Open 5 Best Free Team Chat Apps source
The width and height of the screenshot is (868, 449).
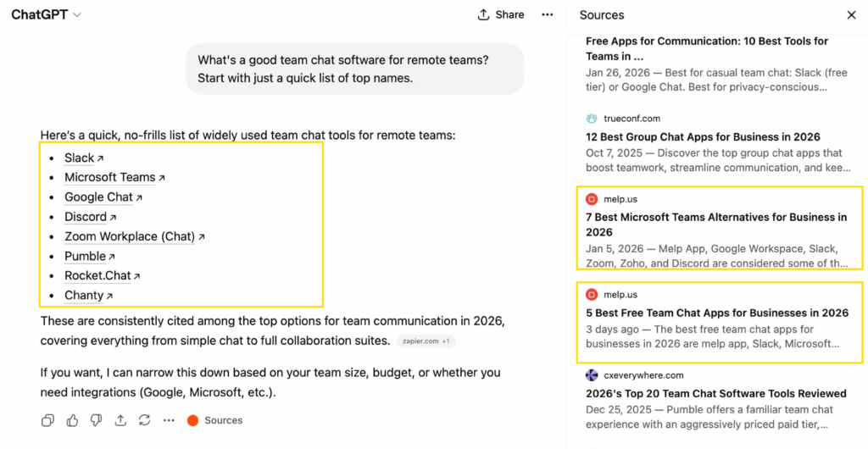717,313
